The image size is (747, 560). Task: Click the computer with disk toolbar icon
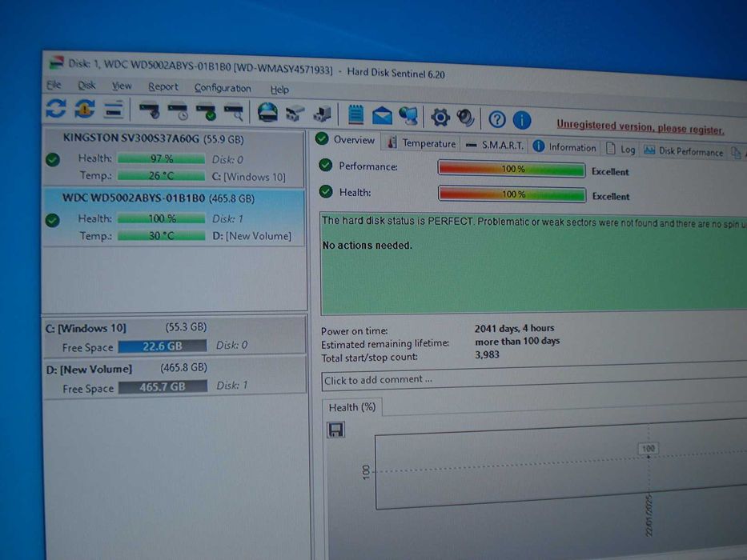click(x=323, y=114)
